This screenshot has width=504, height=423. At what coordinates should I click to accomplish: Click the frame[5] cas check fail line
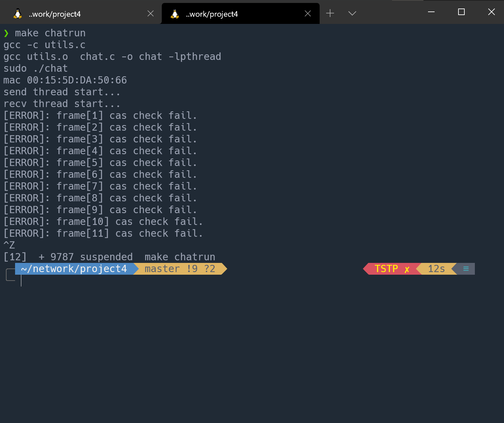100,163
